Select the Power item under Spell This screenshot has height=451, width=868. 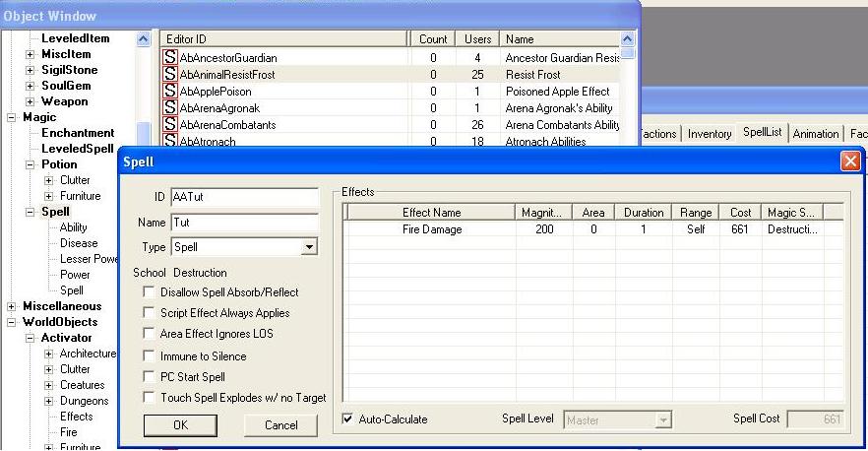(75, 275)
